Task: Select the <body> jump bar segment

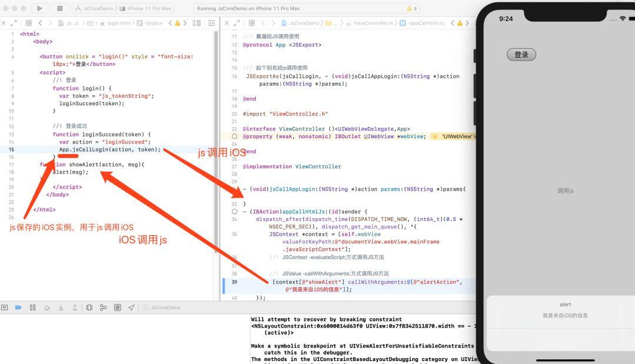Action: 150,23
